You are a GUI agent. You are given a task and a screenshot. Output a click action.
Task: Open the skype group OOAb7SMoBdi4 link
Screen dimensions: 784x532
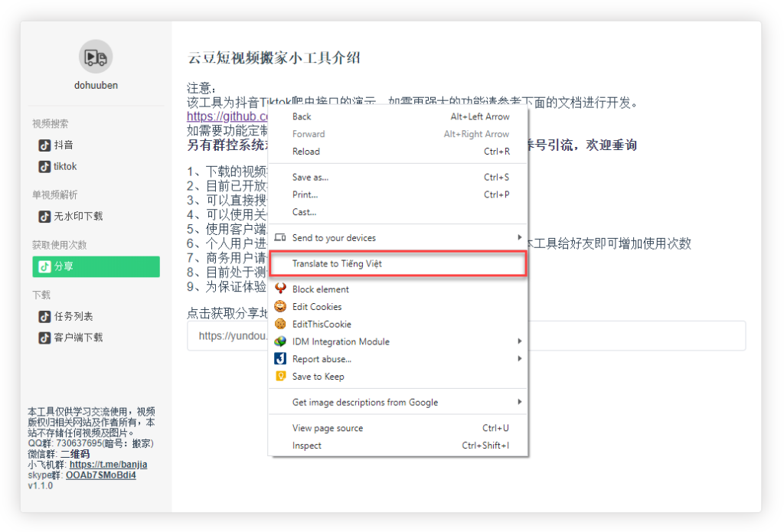pyautogui.click(x=100, y=475)
